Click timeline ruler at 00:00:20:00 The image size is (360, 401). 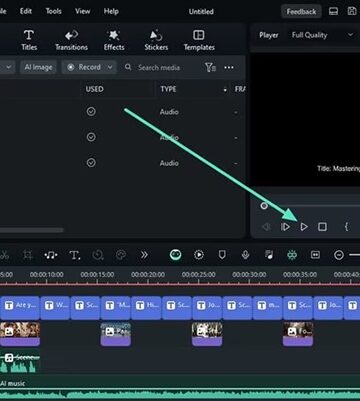pyautogui.click(x=148, y=275)
